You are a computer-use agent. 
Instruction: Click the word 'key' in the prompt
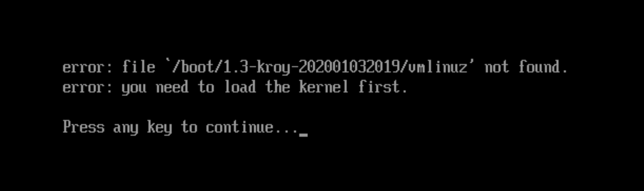point(159,128)
